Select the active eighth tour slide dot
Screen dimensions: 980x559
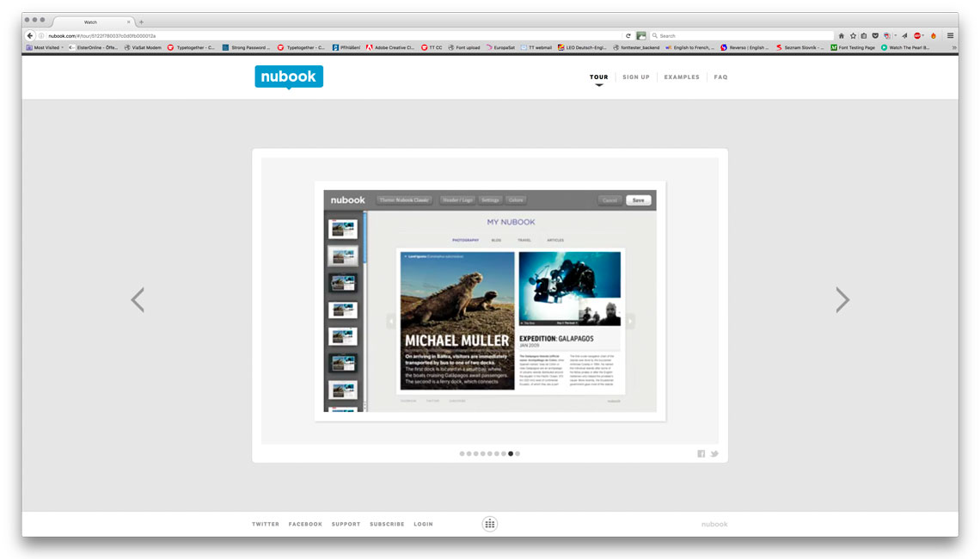pos(511,454)
